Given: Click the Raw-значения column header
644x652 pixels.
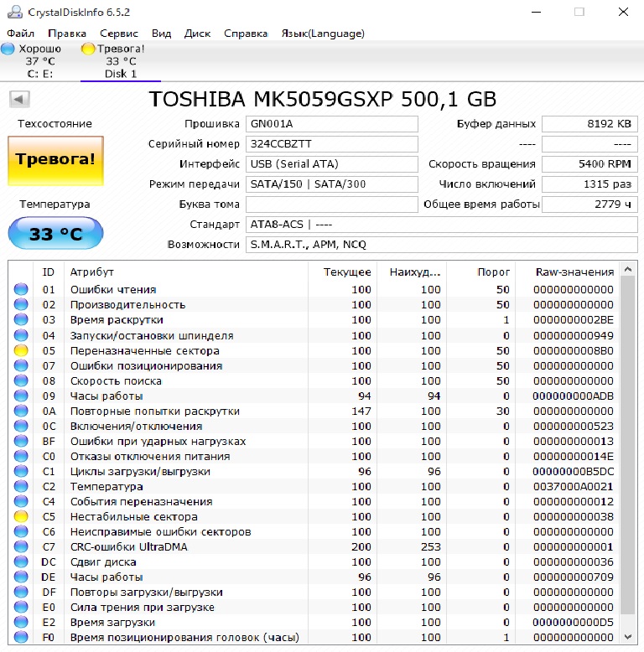Looking at the screenshot, I should (x=568, y=272).
